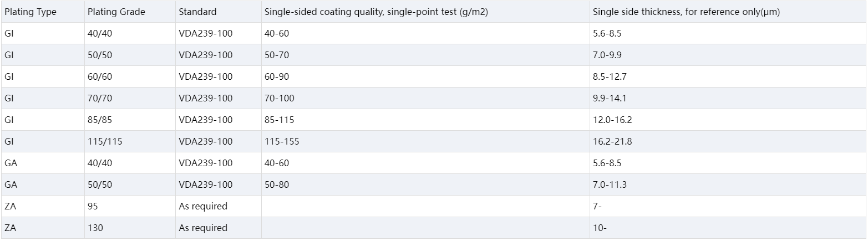Select the 10- thickness cell

600,228
